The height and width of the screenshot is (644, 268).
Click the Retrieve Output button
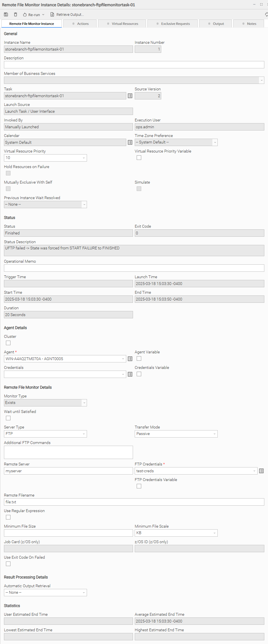tap(67, 15)
